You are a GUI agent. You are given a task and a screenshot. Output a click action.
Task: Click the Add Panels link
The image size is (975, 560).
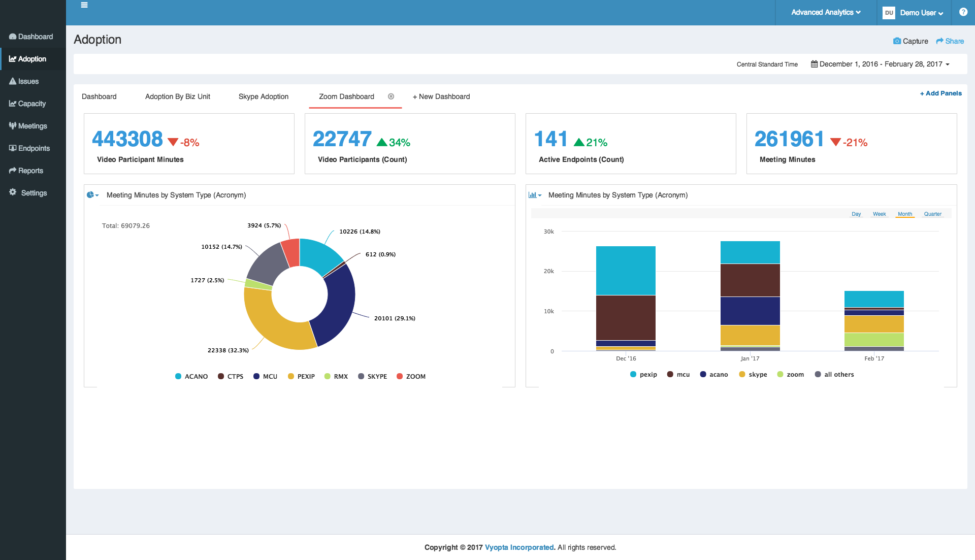click(x=941, y=93)
